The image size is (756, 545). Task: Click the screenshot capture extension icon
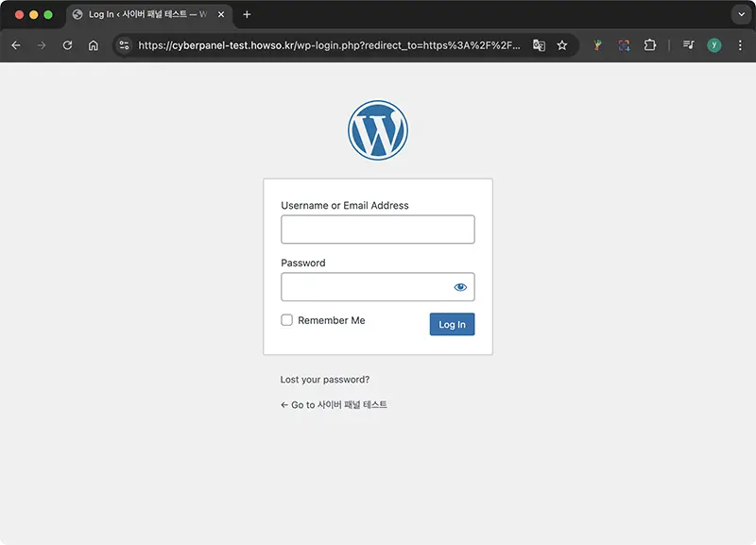(x=624, y=45)
